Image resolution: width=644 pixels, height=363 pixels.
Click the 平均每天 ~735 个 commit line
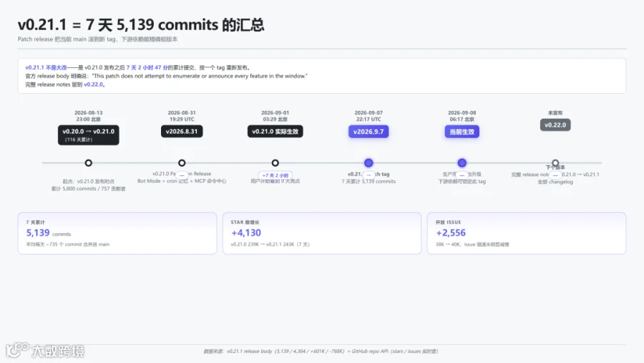pos(68,244)
